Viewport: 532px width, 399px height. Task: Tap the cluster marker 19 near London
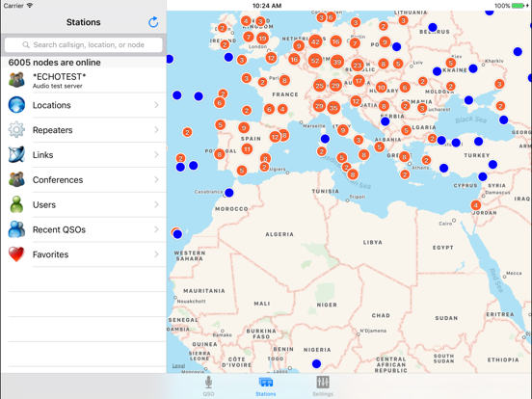(x=262, y=38)
